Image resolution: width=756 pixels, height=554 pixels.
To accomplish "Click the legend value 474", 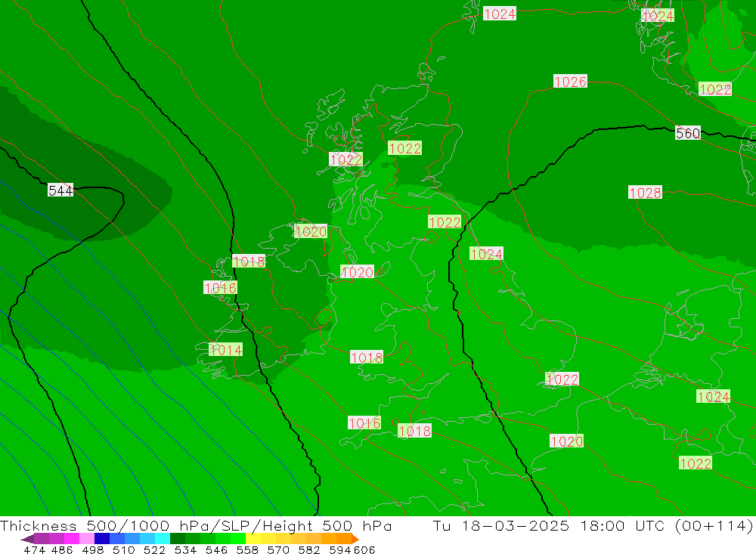I will tap(34, 549).
